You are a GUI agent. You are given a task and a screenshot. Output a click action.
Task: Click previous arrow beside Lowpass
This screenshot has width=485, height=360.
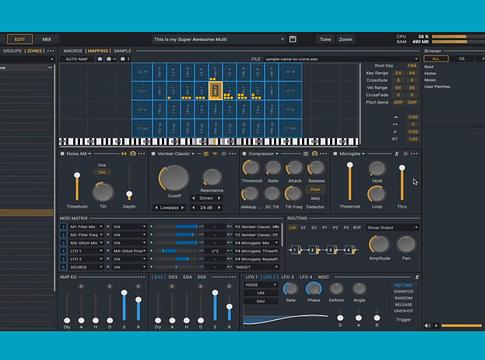pyautogui.click(x=156, y=208)
